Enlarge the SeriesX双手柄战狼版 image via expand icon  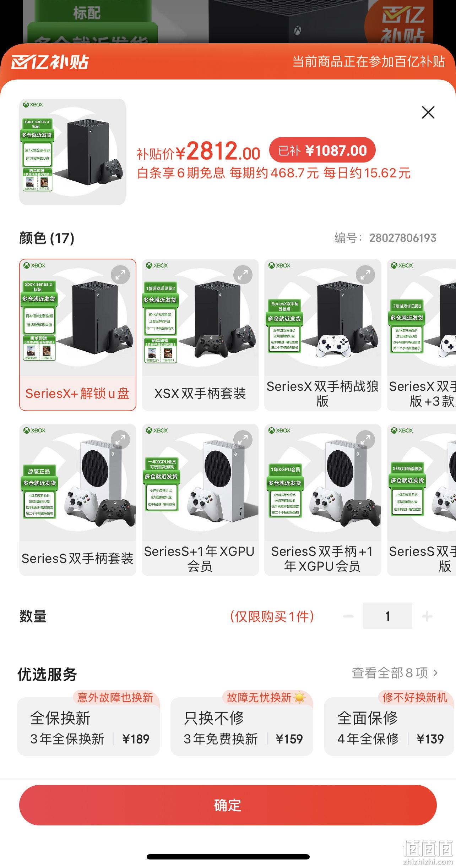point(365,275)
